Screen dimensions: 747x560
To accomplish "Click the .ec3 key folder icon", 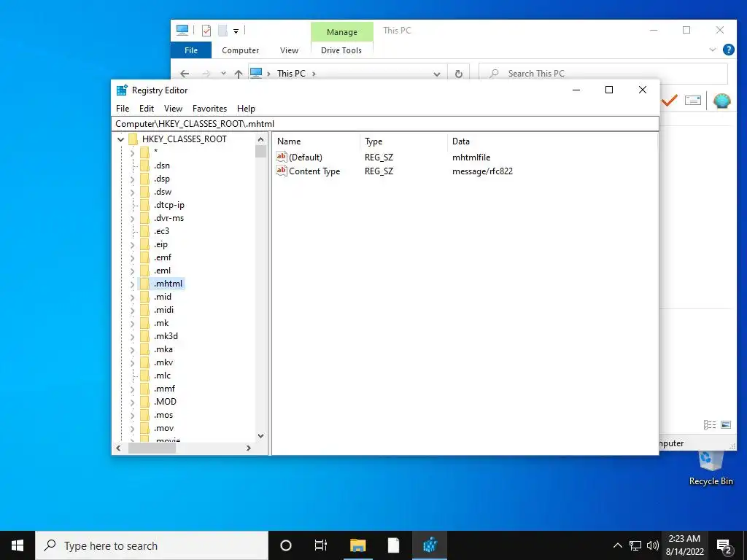I will pyautogui.click(x=144, y=231).
